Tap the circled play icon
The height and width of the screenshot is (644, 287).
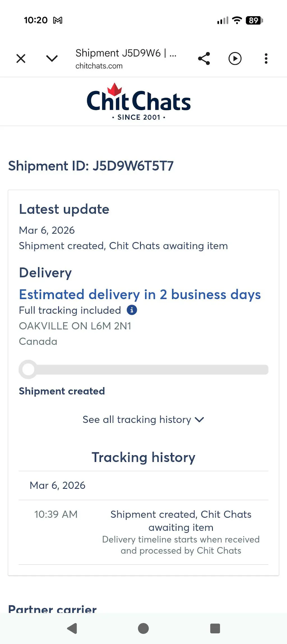(x=235, y=59)
